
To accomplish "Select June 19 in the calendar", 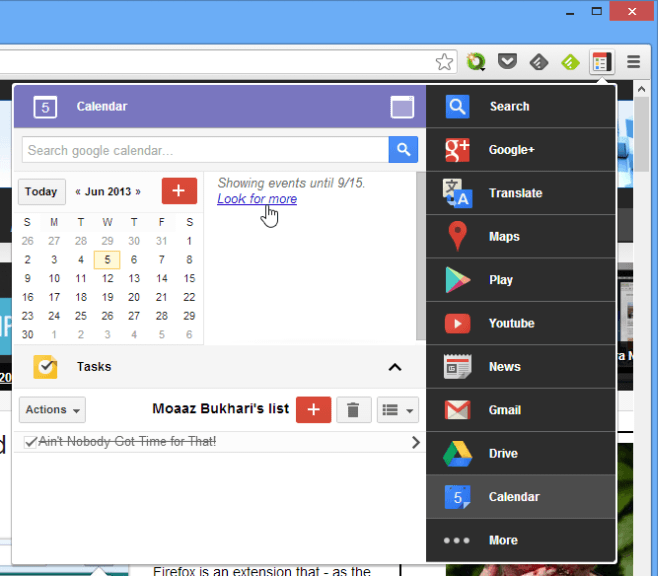I will click(x=107, y=297).
